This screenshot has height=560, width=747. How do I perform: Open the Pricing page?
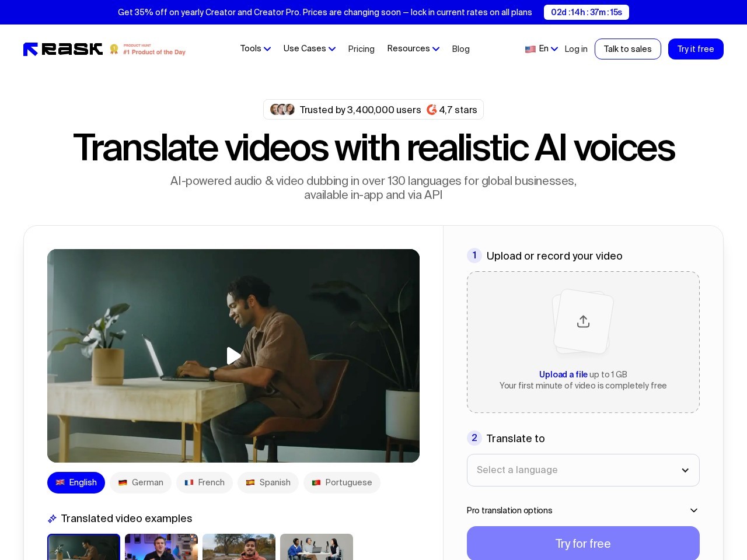(361, 49)
